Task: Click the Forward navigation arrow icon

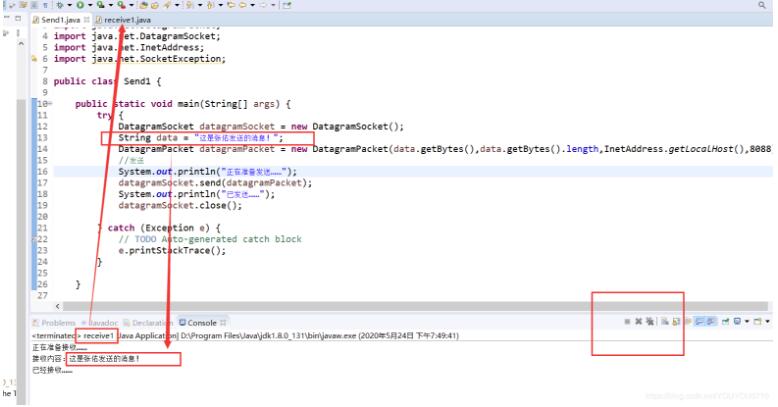Action: click(263, 5)
